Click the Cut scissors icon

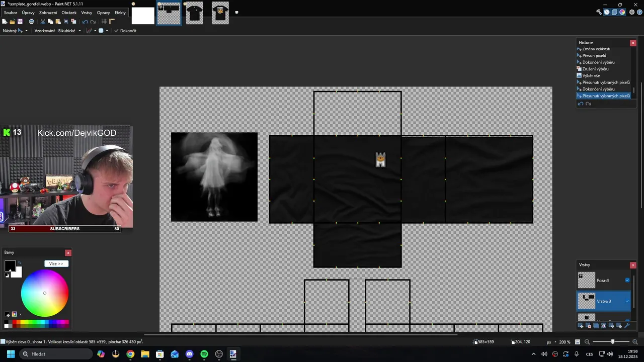pyautogui.click(x=43, y=22)
